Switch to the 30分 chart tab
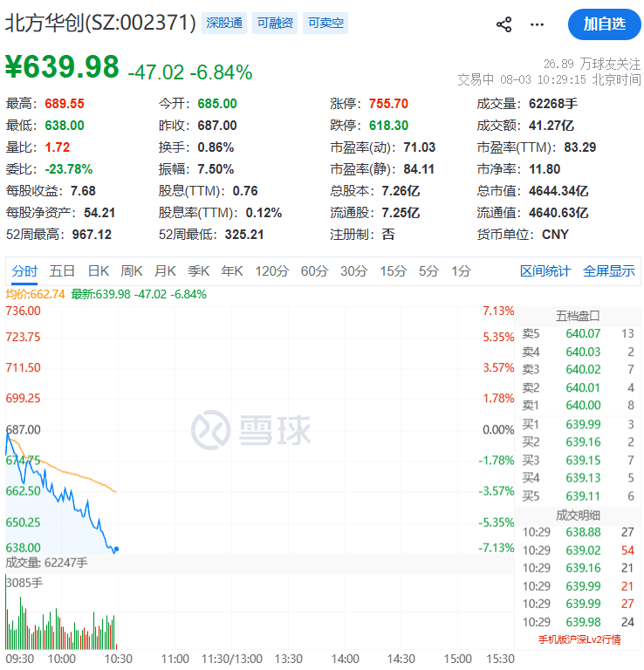This screenshot has width=644, height=670. [353, 271]
